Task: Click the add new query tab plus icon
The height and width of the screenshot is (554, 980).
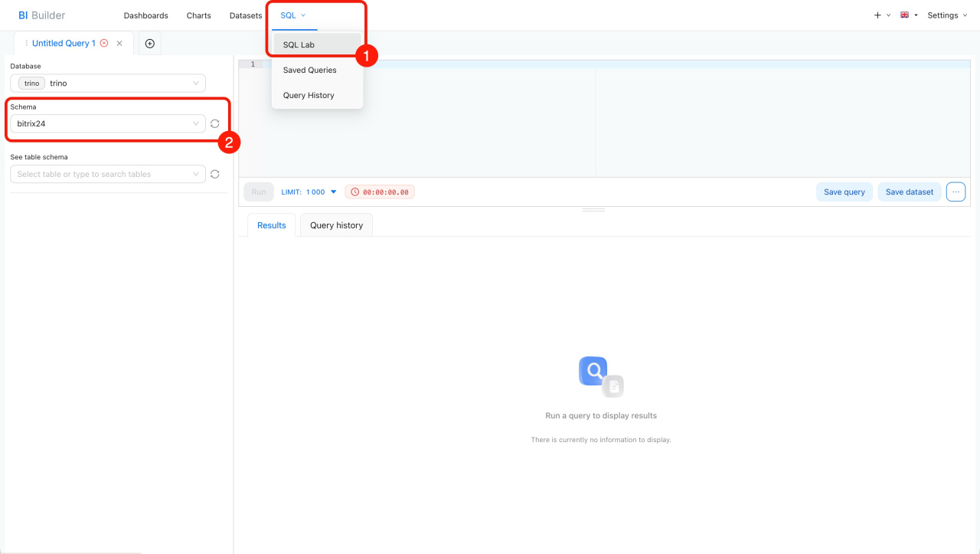Action: [x=149, y=44]
